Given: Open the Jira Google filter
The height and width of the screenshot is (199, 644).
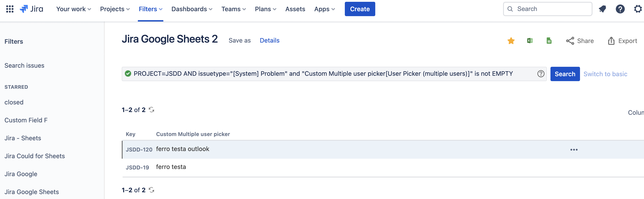Looking at the screenshot, I should pyautogui.click(x=21, y=174).
